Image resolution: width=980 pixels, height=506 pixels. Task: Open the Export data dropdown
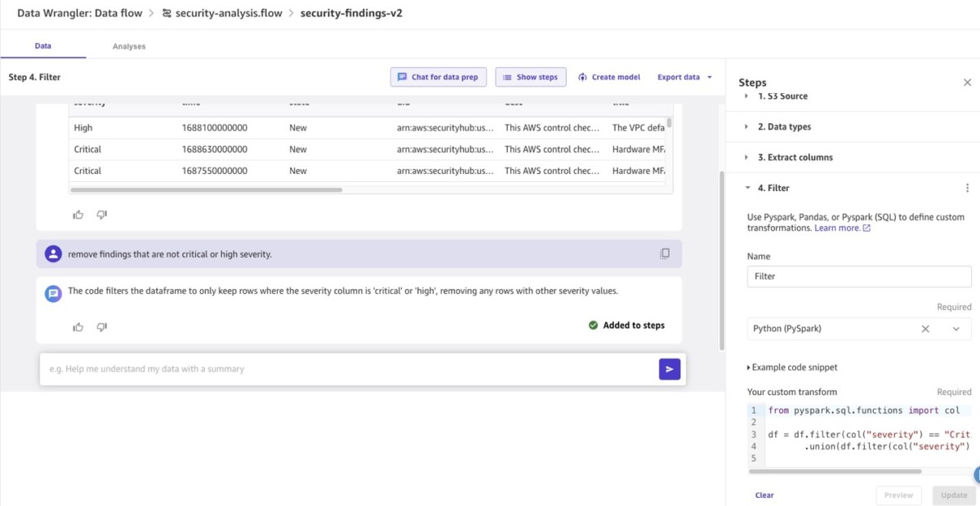(684, 77)
